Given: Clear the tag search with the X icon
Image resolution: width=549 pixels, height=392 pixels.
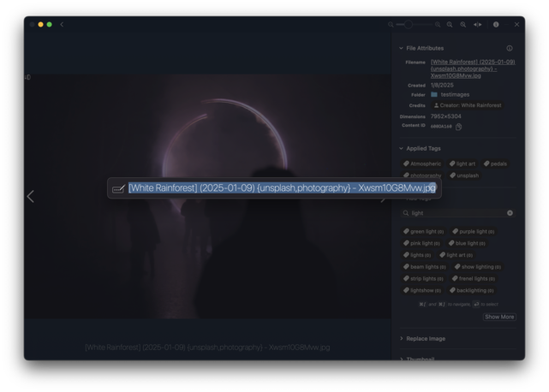Looking at the screenshot, I should pyautogui.click(x=510, y=213).
